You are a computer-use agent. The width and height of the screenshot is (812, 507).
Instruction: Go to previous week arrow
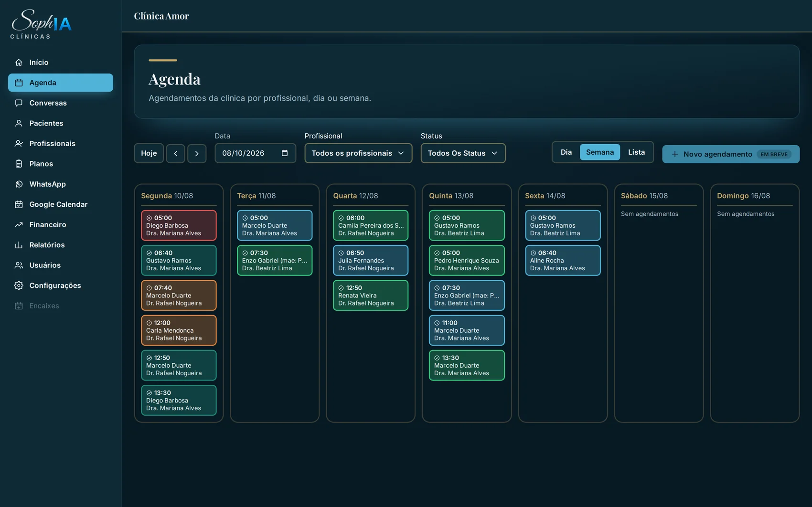click(x=176, y=154)
